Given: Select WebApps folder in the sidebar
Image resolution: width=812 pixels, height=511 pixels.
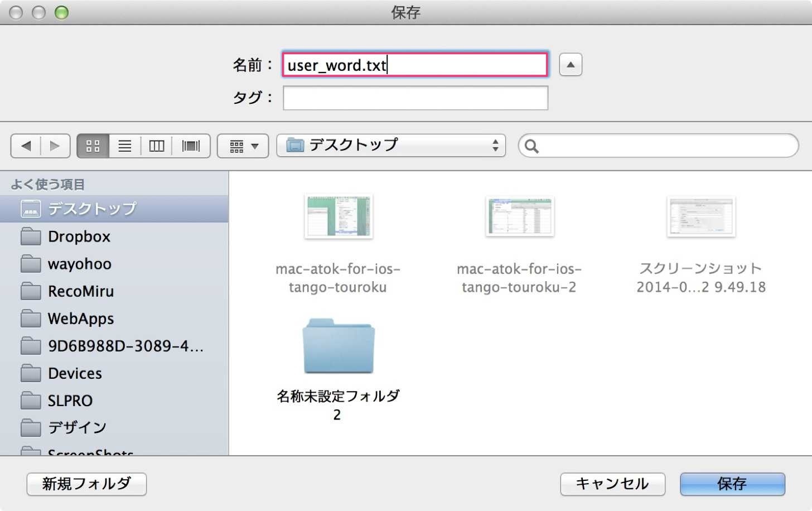Looking at the screenshot, I should [114, 319].
